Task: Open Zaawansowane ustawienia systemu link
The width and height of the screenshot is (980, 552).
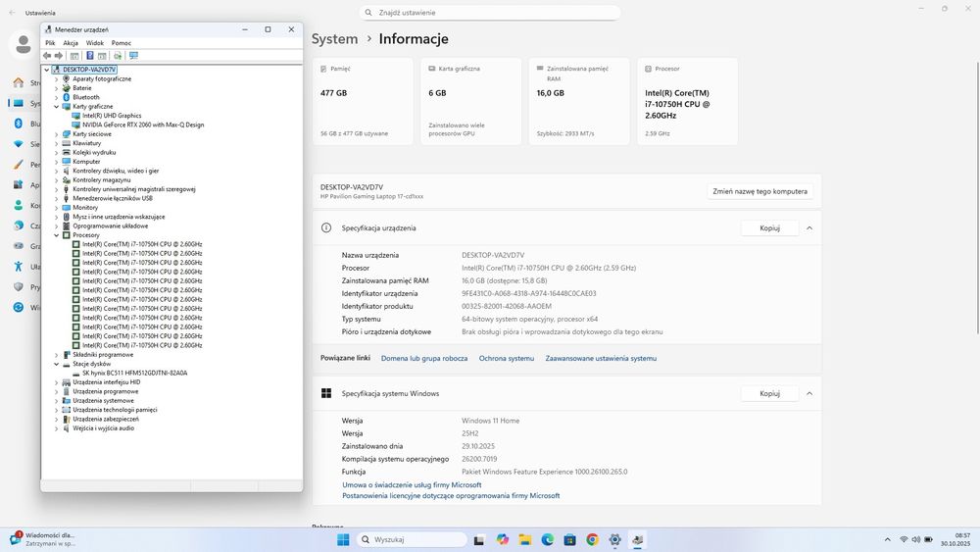Action: pyautogui.click(x=601, y=358)
